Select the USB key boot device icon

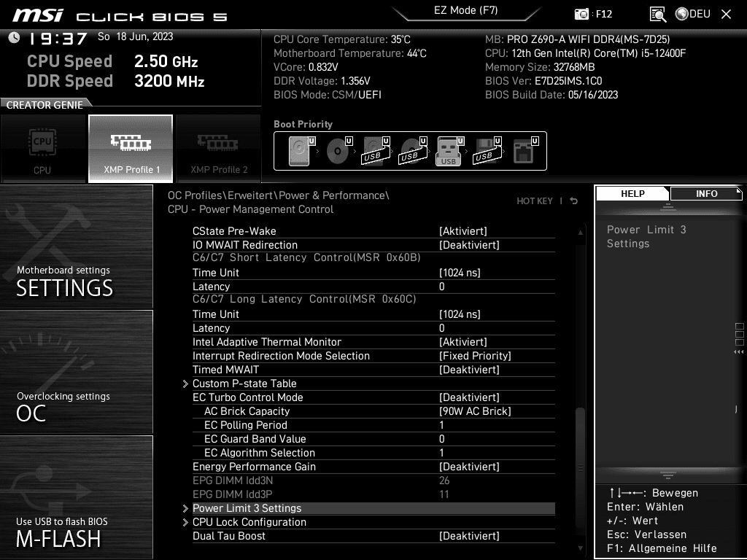tap(449, 151)
